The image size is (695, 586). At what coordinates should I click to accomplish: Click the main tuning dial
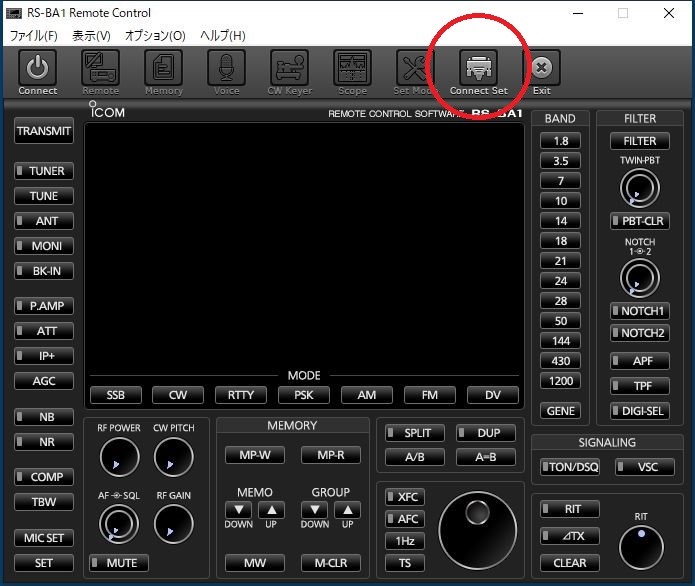(x=478, y=530)
